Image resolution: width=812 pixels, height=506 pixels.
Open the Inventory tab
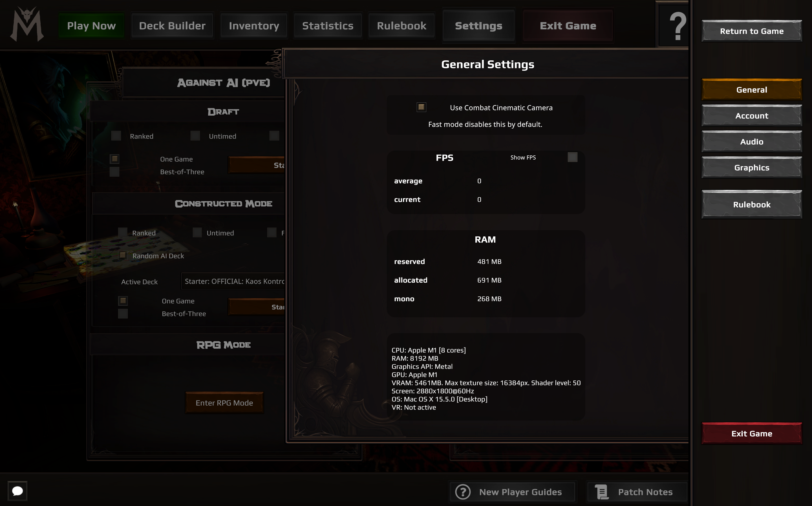254,26
